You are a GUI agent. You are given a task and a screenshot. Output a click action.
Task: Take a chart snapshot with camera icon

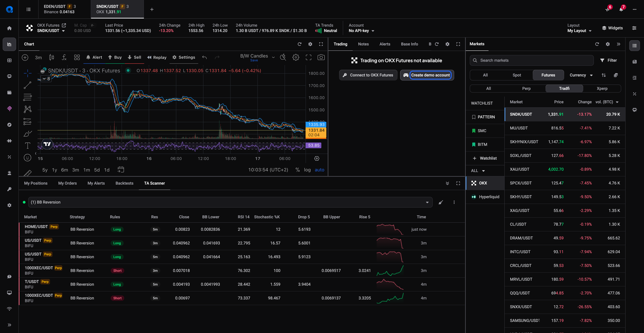tap(321, 58)
